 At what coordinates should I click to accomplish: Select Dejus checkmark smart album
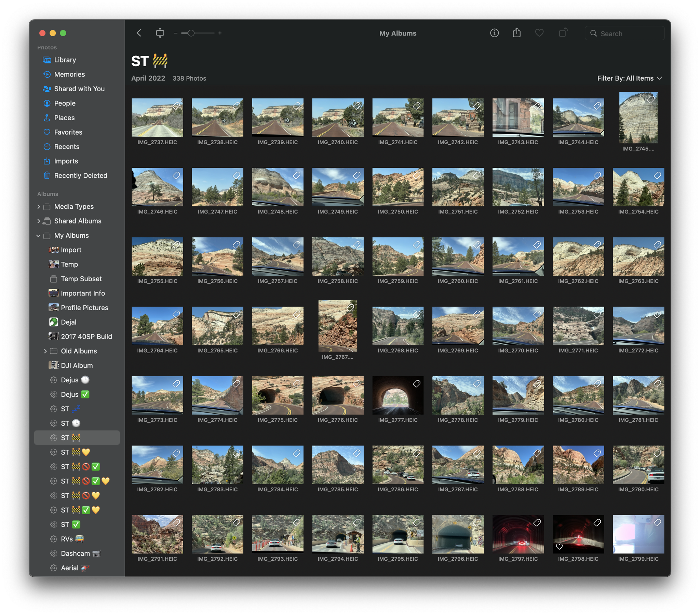pyautogui.click(x=77, y=395)
